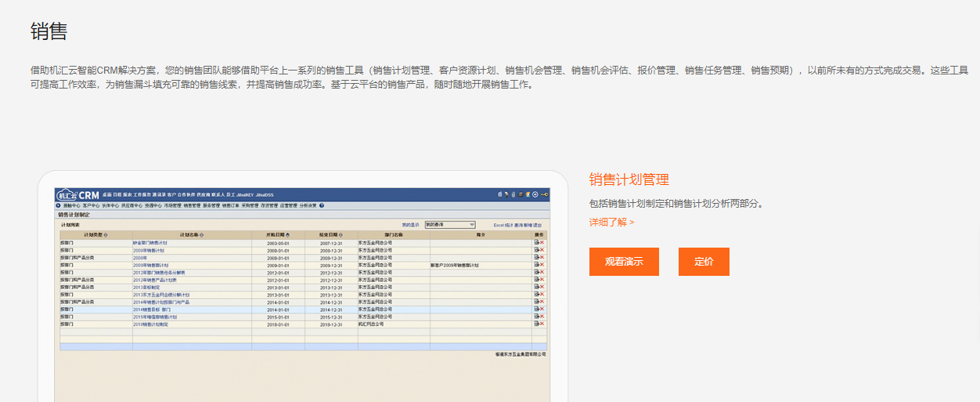Open 分析决策 in the CRM module bar

point(308,205)
